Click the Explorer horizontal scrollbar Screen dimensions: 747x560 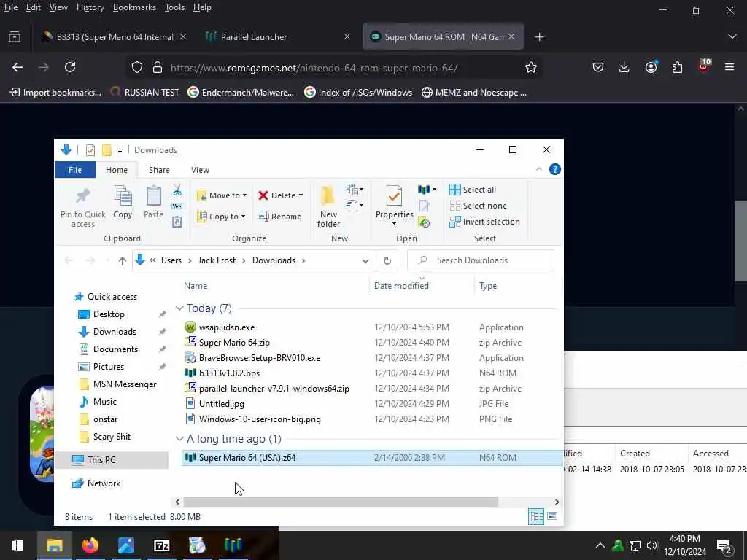click(x=341, y=502)
